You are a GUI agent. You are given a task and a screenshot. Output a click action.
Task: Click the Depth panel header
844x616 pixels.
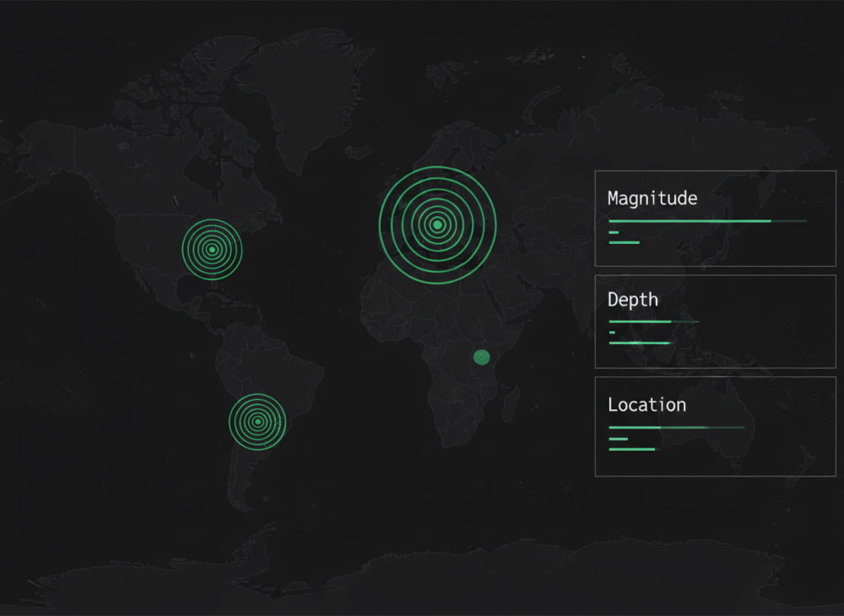click(633, 299)
